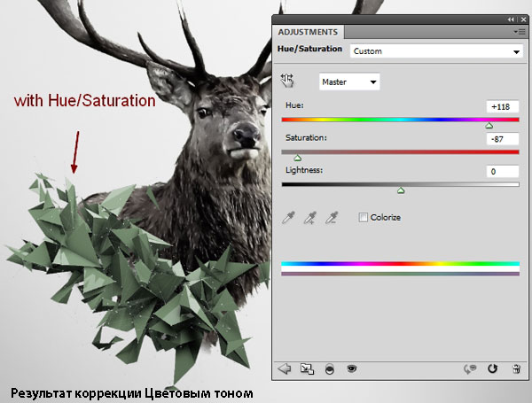Pick the add-to-sample eyedropper
532x403 pixels.
click(309, 218)
